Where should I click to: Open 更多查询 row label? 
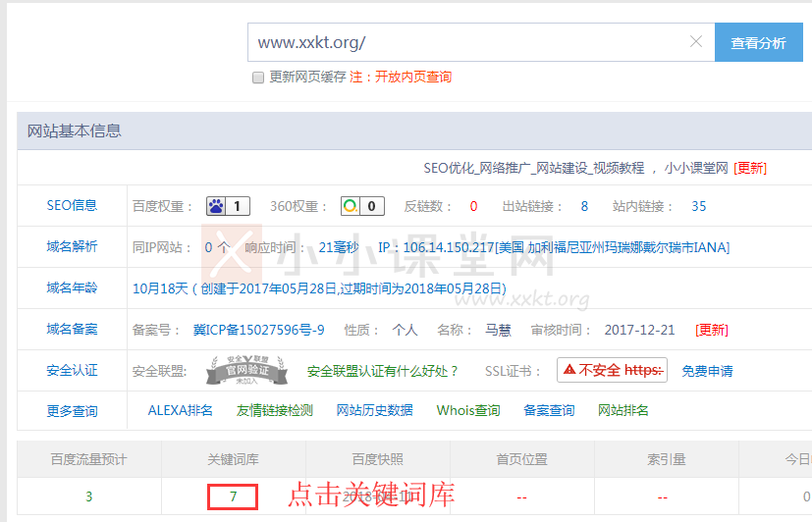tap(72, 411)
